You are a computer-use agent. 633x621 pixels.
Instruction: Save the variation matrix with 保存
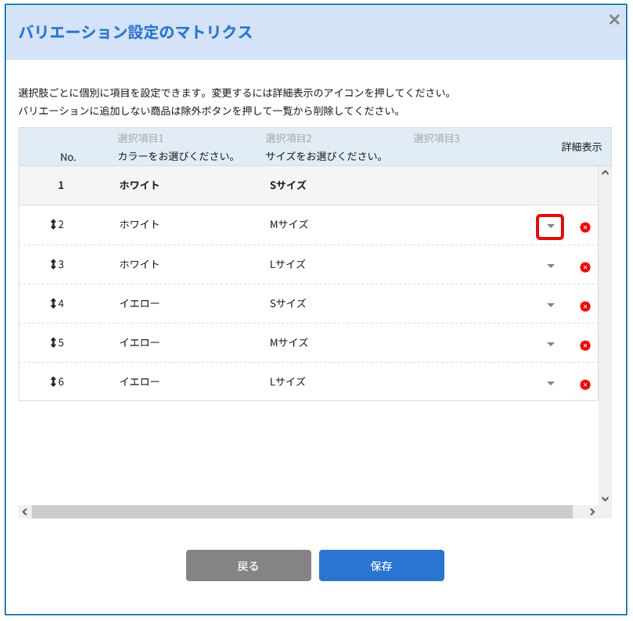point(381,565)
